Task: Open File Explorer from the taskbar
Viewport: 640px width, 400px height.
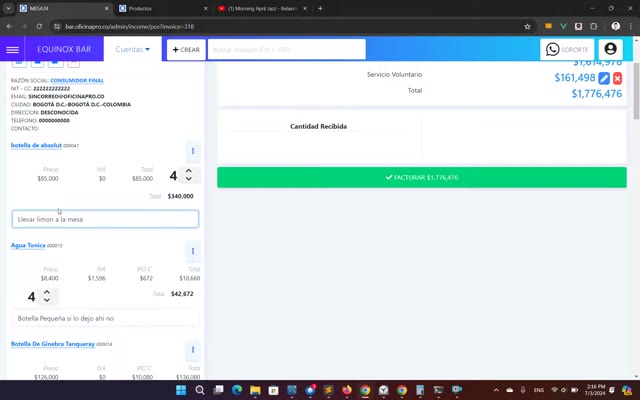Action: [255, 390]
